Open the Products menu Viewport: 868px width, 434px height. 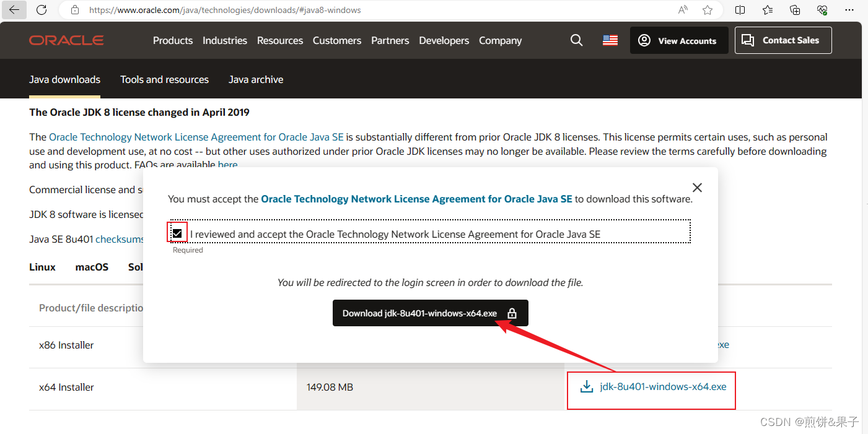point(173,40)
